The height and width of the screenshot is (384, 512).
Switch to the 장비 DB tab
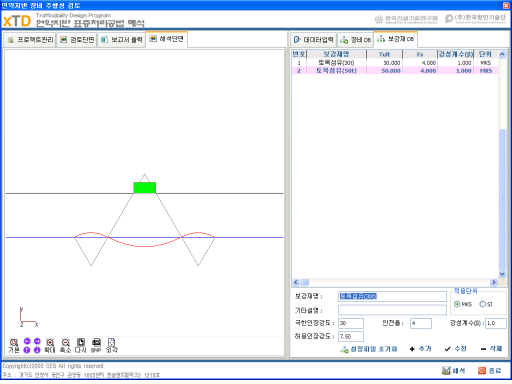pos(355,40)
